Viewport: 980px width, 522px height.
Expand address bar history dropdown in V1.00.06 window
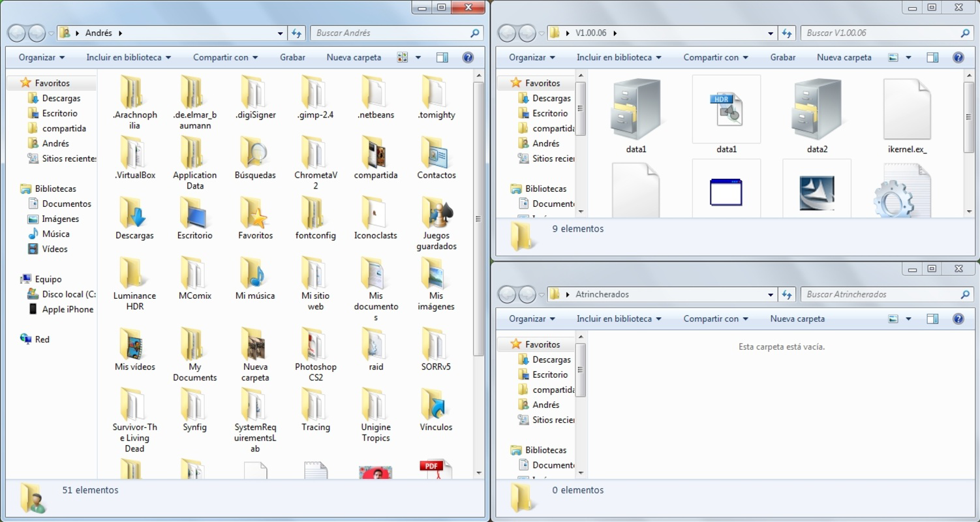[771, 33]
